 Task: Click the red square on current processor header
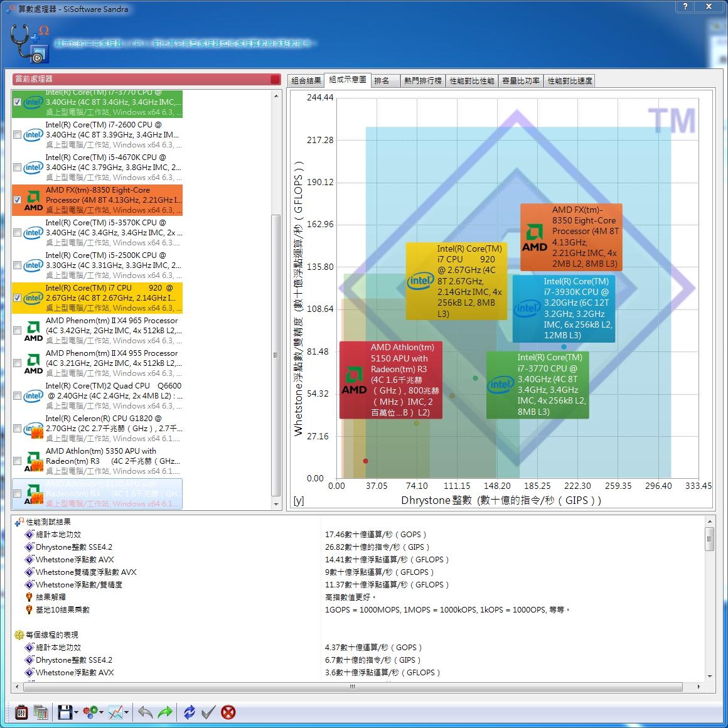[275, 79]
